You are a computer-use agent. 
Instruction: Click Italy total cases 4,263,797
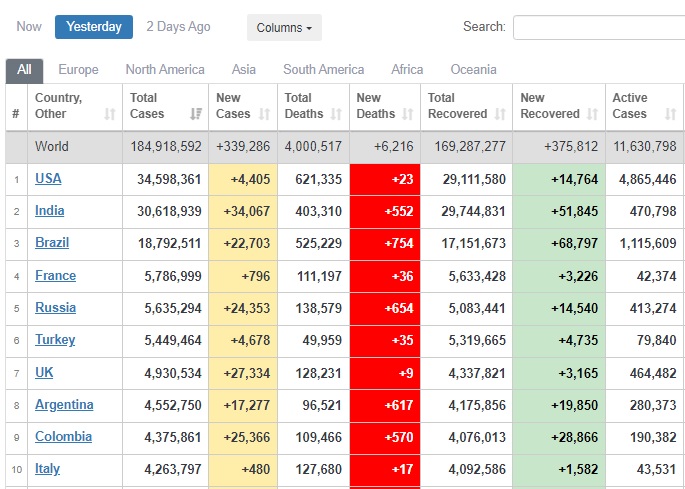173,470
